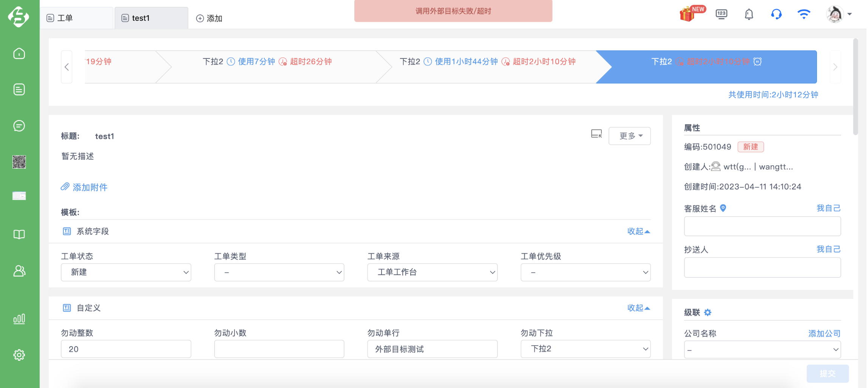Collapse the 自定义 section via 收起
Image resolution: width=868 pixels, height=388 pixels.
click(638, 308)
